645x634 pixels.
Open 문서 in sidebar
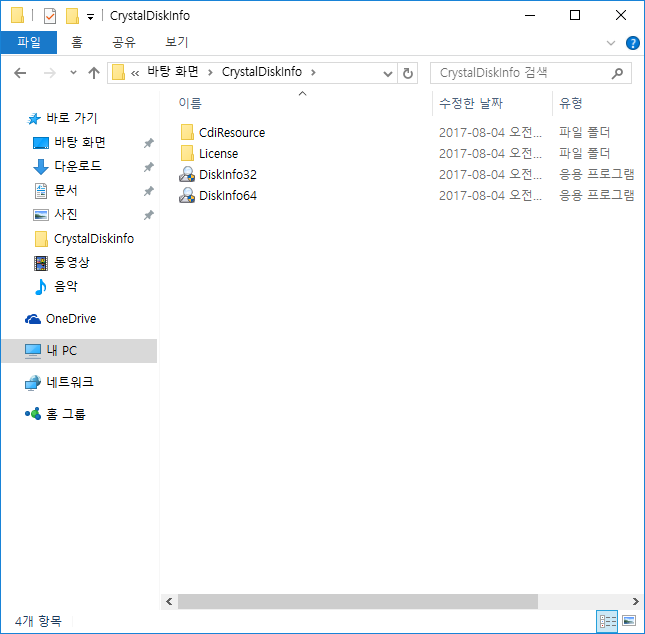click(x=66, y=190)
